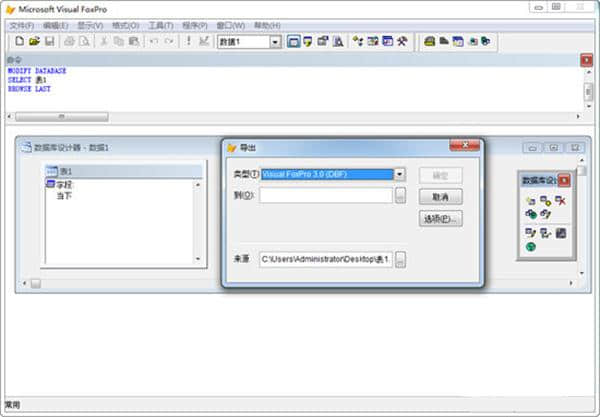Open the Toolbox hammer icon
Viewport: 600px width, 417px height.
coord(402,41)
